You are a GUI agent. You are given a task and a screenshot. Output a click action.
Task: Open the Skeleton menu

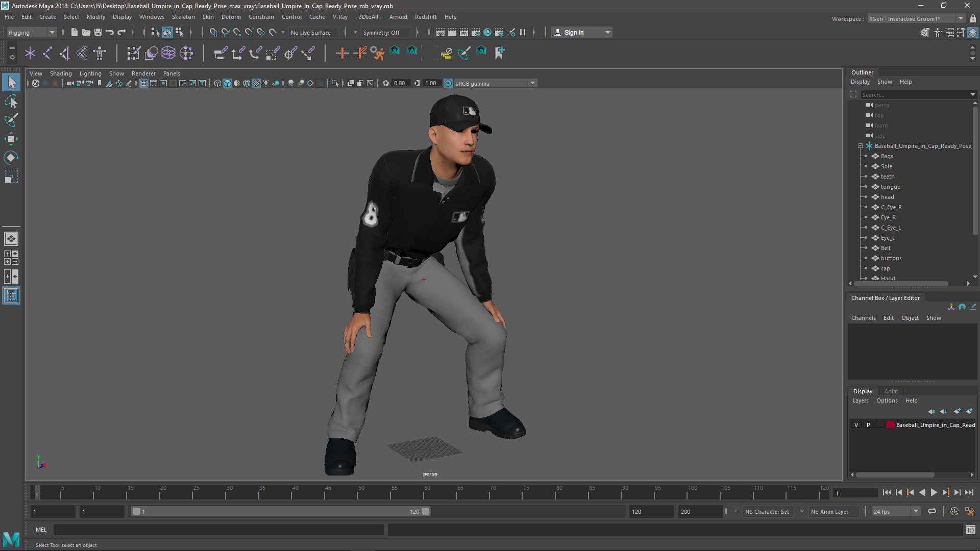click(x=183, y=17)
